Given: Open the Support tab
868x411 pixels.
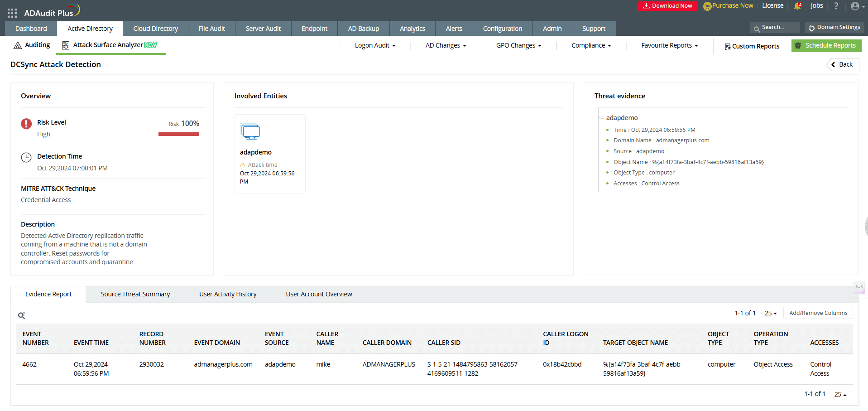Looking at the screenshot, I should 594,29.
